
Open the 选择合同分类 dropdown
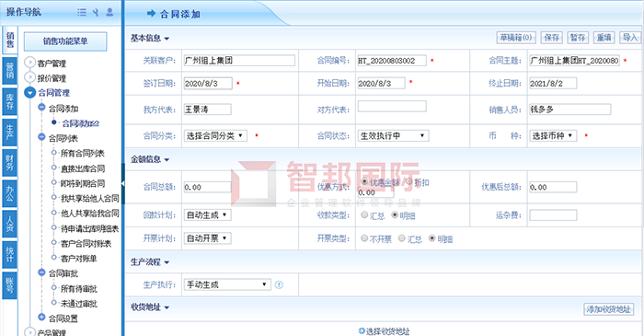click(215, 135)
